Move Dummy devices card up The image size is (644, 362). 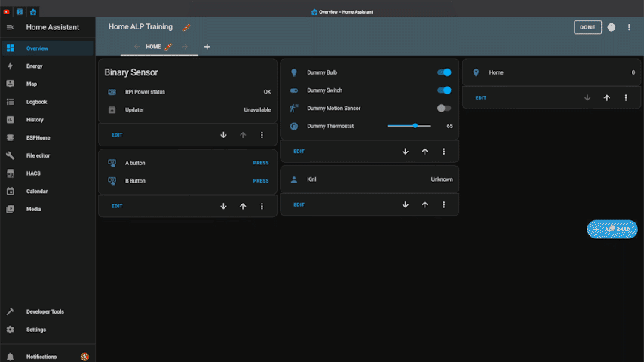click(425, 151)
